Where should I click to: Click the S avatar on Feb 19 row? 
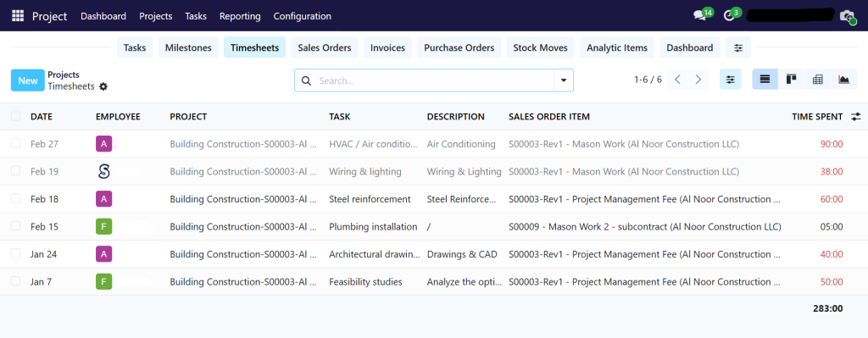click(x=104, y=171)
